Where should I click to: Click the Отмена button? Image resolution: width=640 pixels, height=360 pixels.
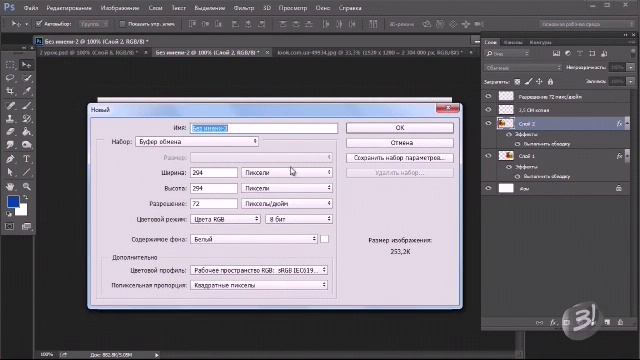coord(400,143)
